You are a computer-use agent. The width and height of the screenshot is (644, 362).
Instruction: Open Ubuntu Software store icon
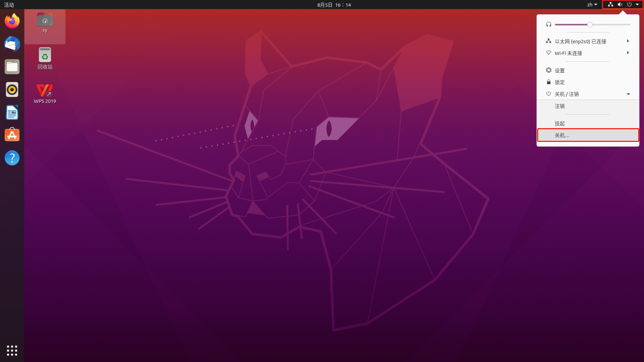point(12,135)
